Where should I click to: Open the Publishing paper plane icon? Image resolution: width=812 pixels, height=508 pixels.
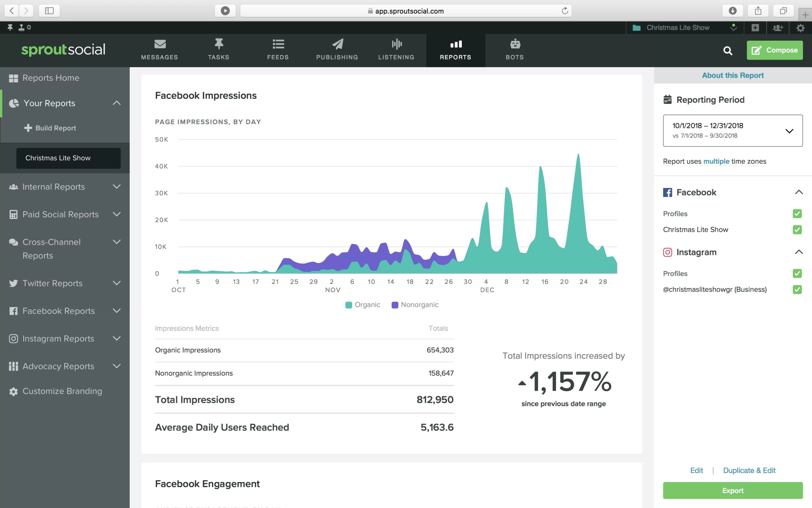(x=337, y=44)
